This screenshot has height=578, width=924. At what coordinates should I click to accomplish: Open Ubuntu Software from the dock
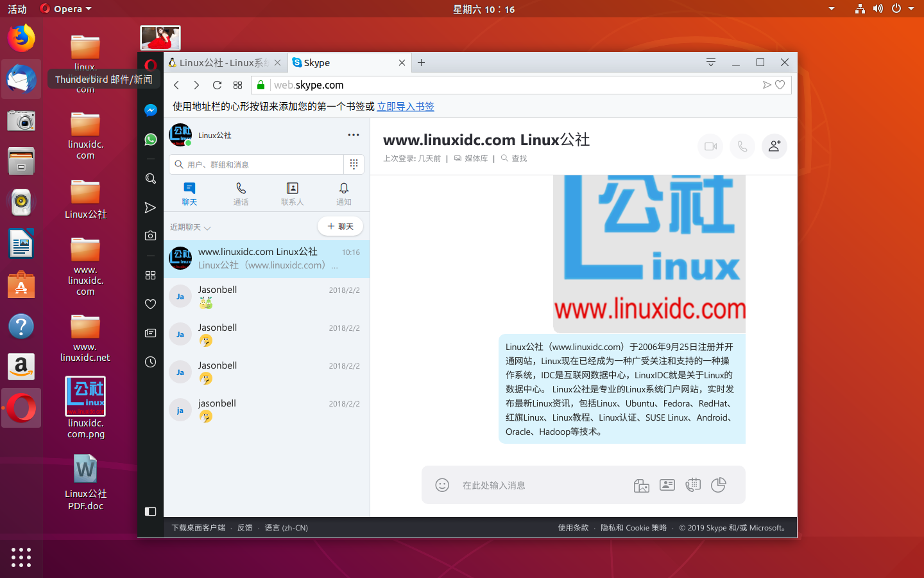coord(21,285)
